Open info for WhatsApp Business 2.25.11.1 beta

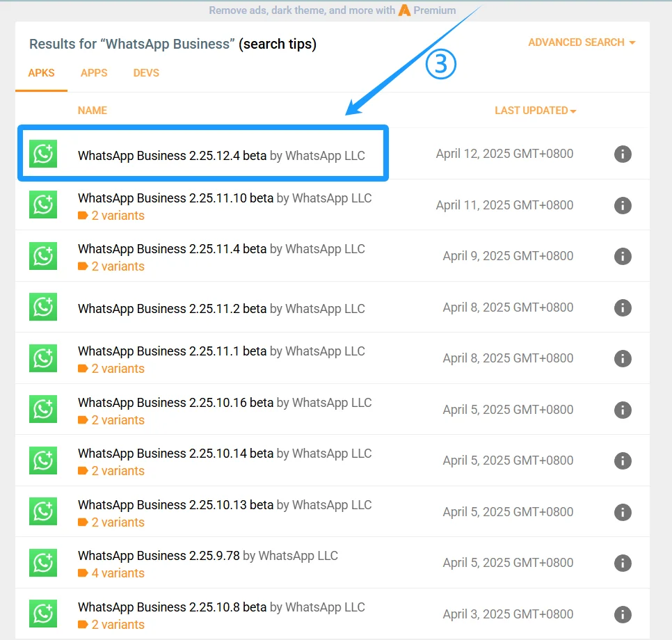click(x=623, y=358)
